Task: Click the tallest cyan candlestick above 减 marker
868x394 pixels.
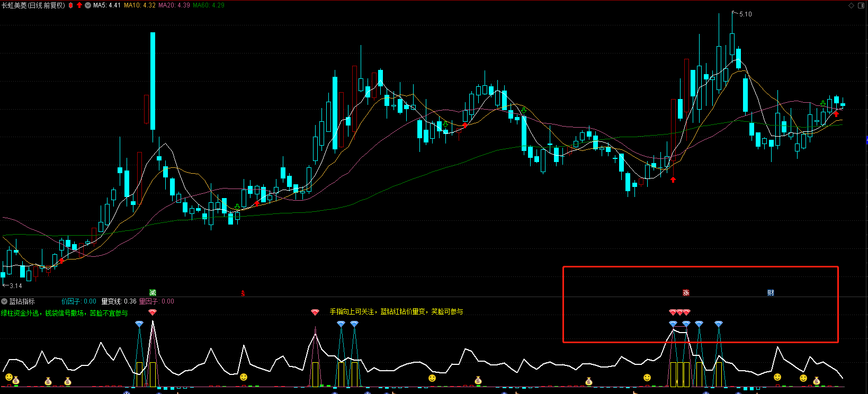Action: tap(153, 81)
